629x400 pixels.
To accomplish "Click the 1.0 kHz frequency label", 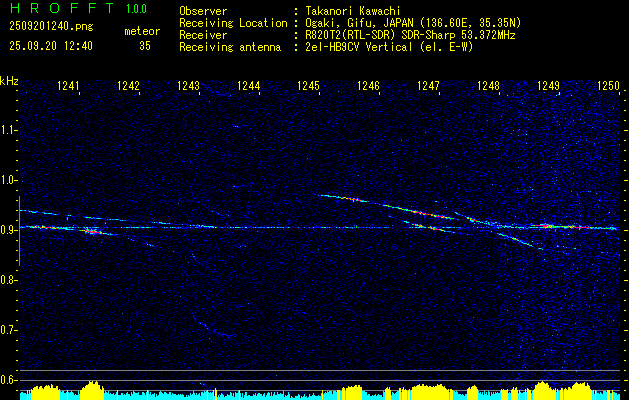I will [x=9, y=180].
